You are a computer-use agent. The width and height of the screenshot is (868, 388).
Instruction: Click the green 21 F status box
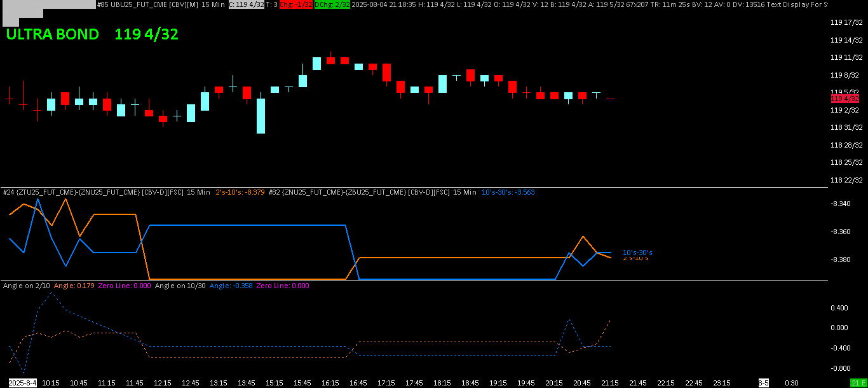(858, 383)
